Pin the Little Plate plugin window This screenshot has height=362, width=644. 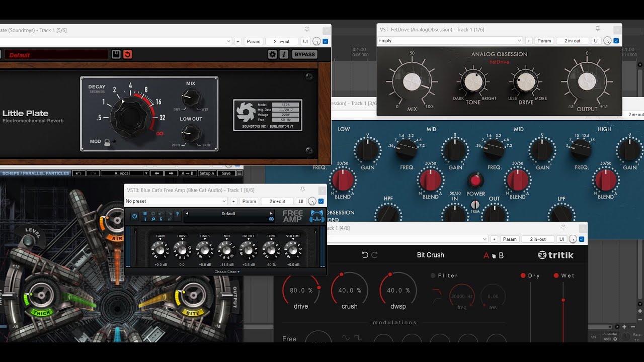point(307,30)
